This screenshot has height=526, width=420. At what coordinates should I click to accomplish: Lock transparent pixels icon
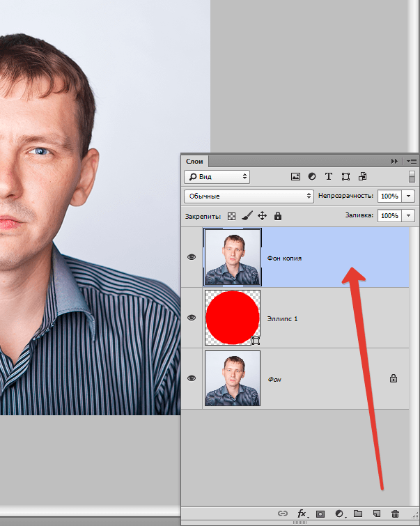[231, 217]
